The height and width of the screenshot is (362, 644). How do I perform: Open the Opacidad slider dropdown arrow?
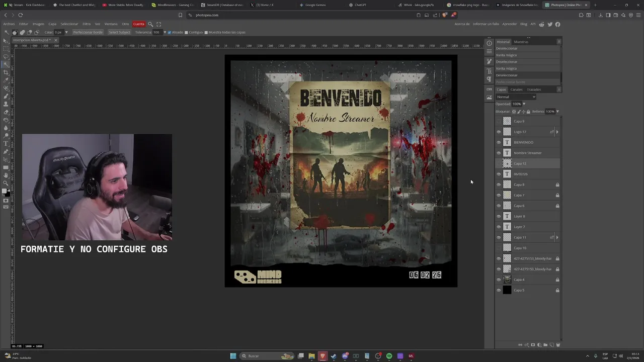pos(524,104)
